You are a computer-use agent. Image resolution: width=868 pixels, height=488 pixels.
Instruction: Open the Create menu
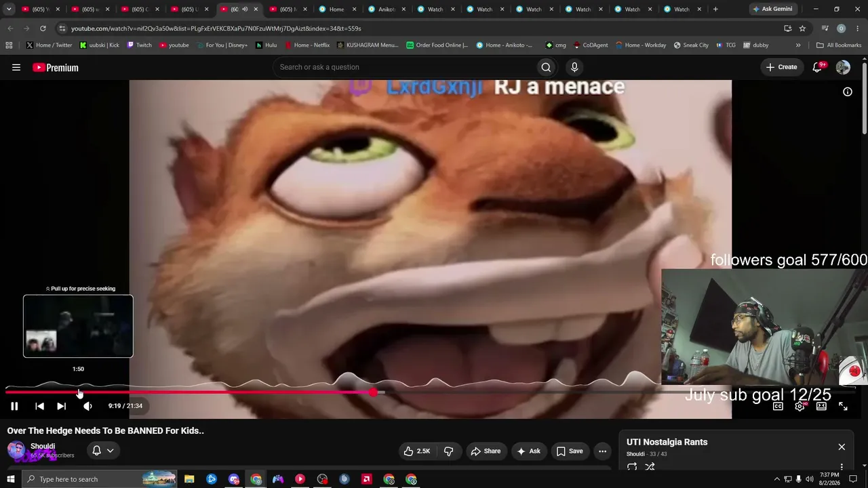point(781,67)
